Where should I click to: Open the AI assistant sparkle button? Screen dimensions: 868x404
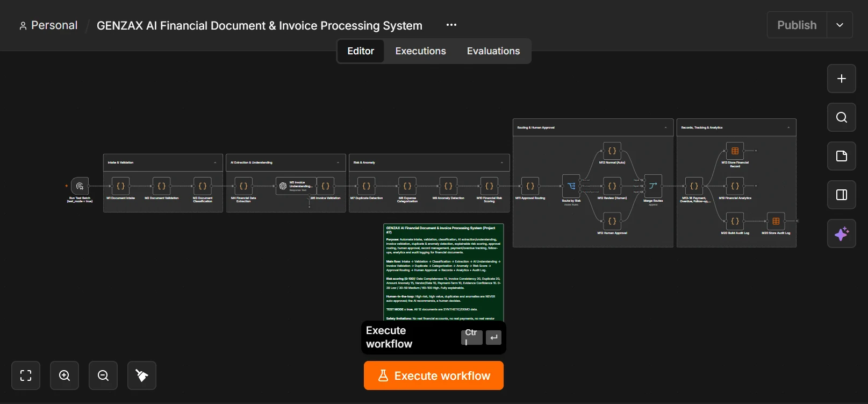tap(842, 233)
